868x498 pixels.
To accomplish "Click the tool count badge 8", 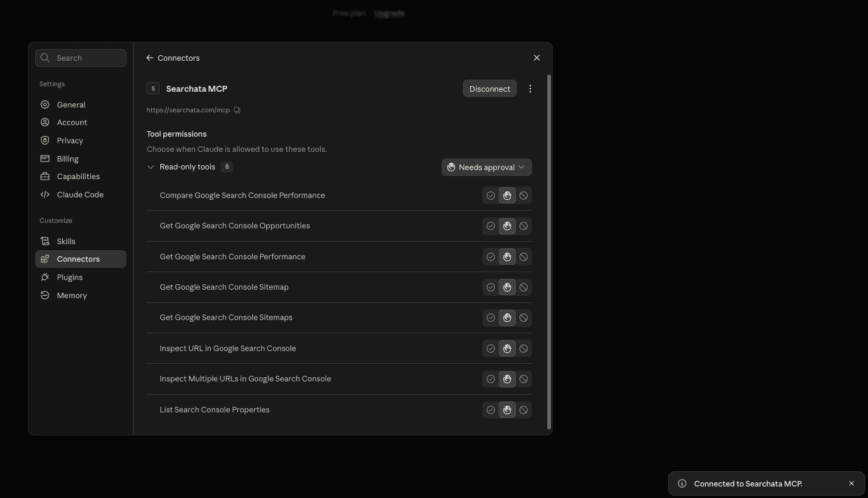I will [x=227, y=167].
